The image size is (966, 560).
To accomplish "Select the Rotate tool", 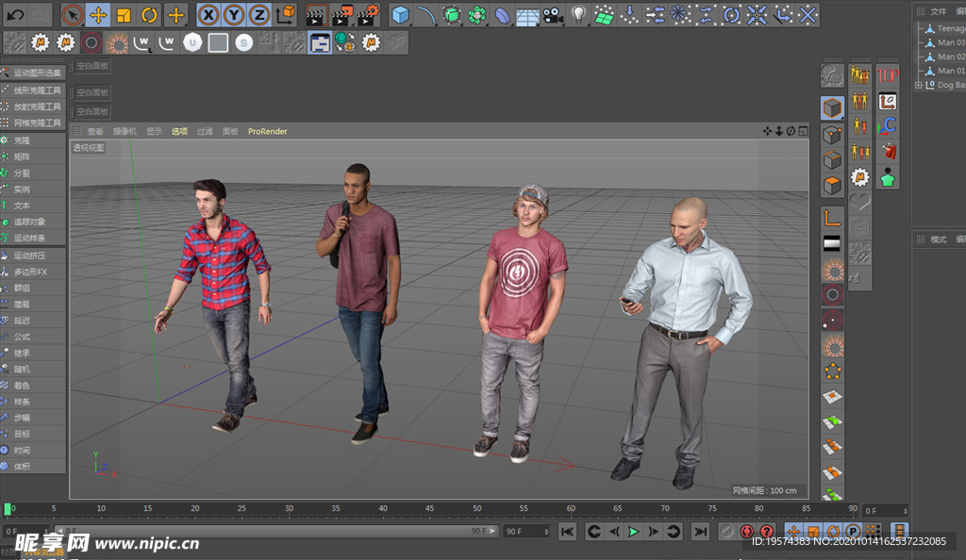I will click(148, 14).
